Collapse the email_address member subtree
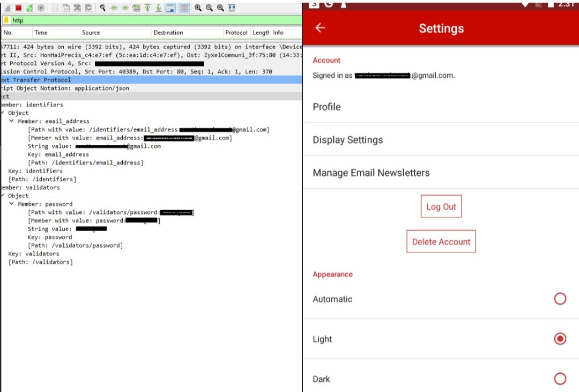 pyautogui.click(x=12, y=121)
